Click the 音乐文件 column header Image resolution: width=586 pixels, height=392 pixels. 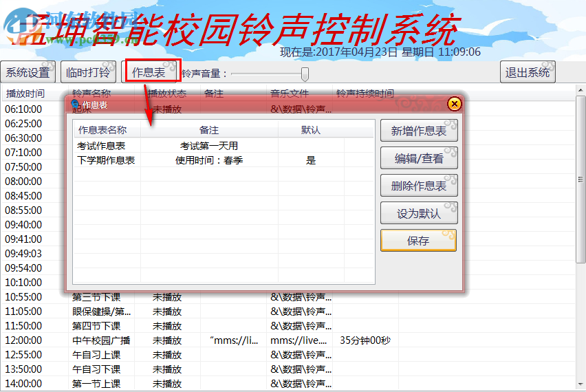click(x=299, y=94)
